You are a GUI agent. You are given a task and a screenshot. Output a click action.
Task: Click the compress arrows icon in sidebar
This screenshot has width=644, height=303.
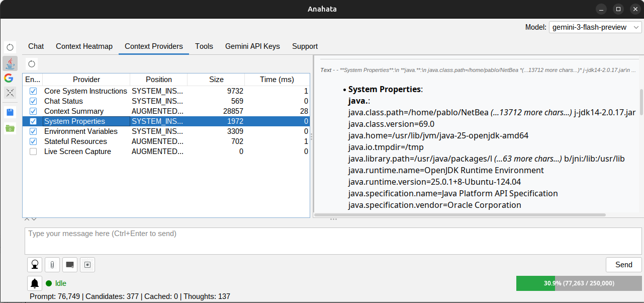(x=10, y=93)
